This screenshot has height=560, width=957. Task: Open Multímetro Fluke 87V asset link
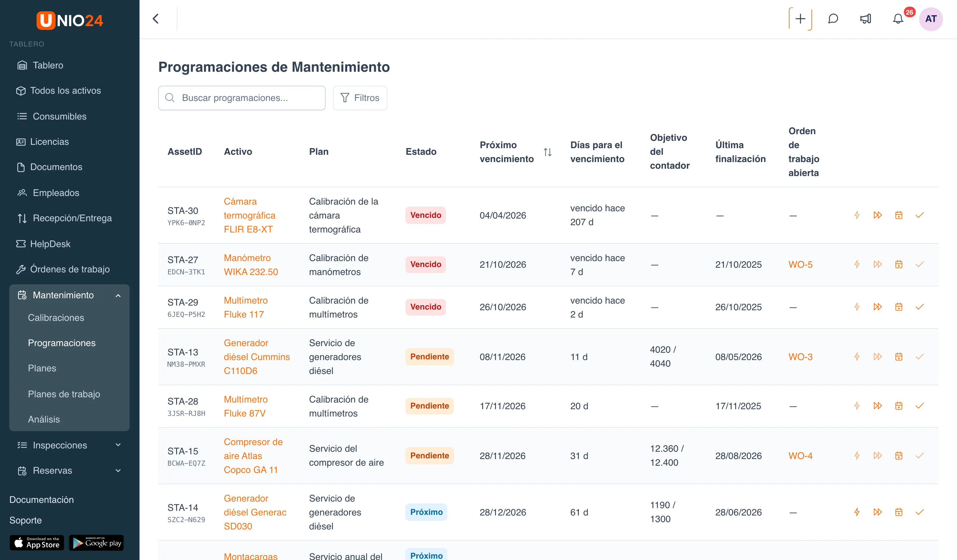[245, 406]
